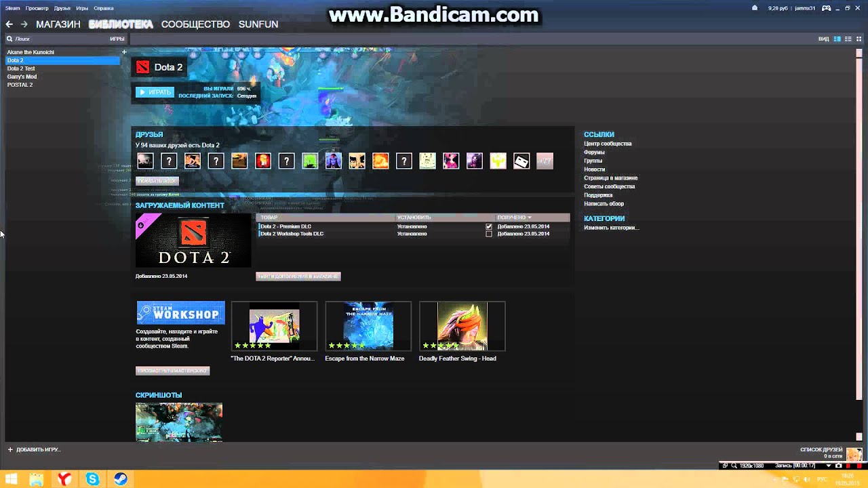Sort by the ПОЛУЧЕНО column arrow
This screenshot has height=488, width=868.
tap(529, 218)
